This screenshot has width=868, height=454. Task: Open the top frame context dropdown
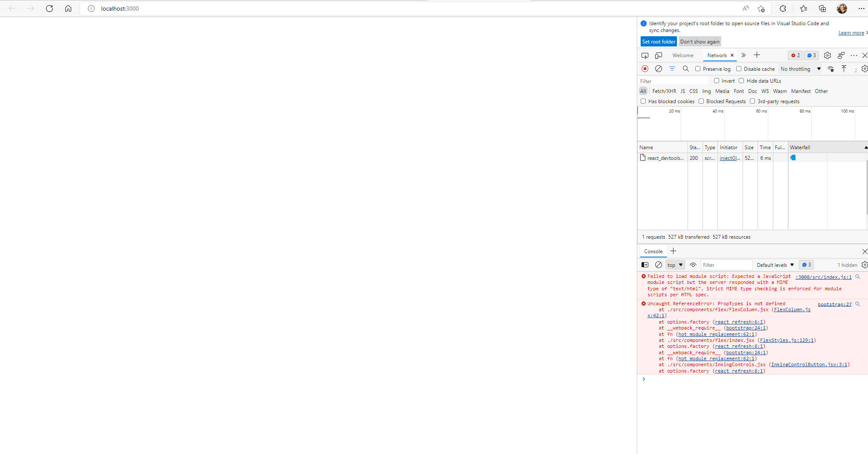point(674,265)
